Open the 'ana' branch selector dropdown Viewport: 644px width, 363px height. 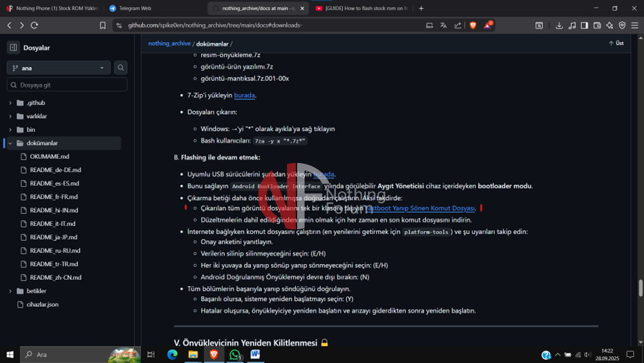click(x=59, y=68)
